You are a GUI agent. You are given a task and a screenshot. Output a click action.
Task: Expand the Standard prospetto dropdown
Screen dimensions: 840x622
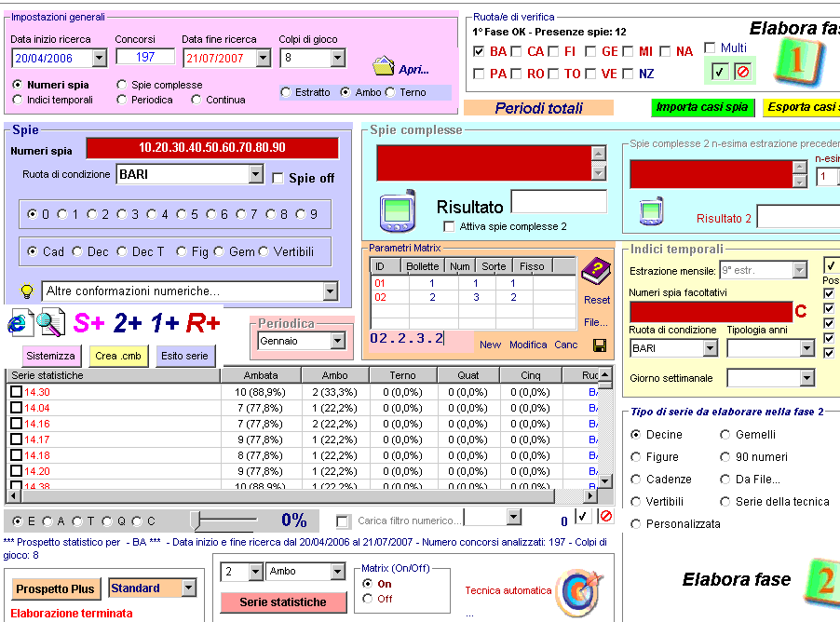coord(188,588)
